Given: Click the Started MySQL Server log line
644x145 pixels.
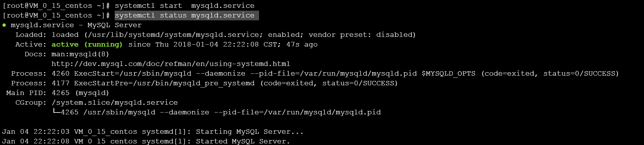Looking at the screenshot, I should click(146, 141).
